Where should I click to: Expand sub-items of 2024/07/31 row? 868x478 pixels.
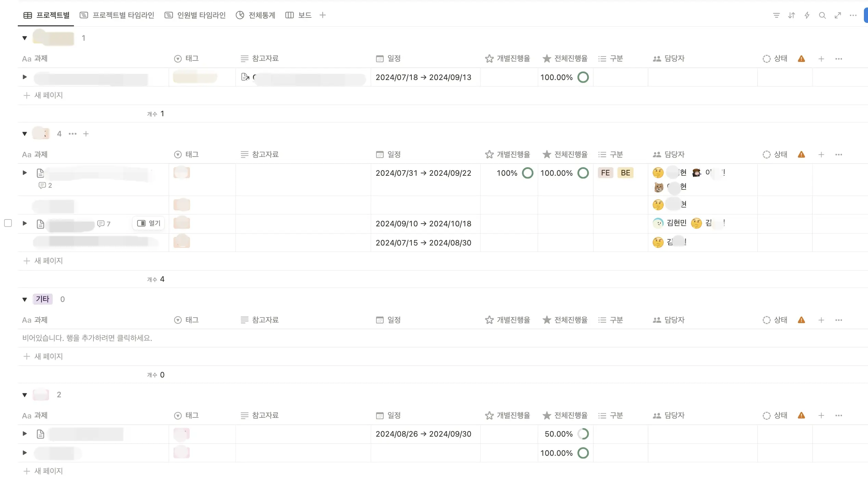click(x=25, y=173)
